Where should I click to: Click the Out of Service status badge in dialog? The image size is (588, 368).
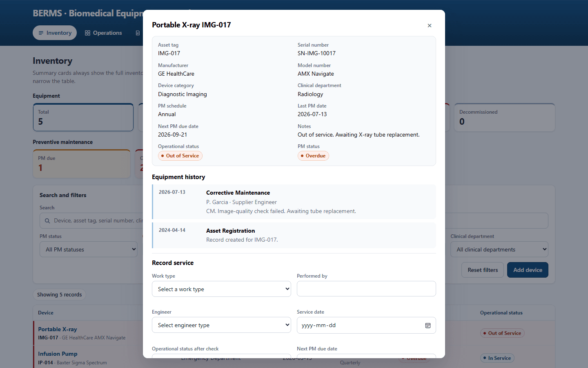[x=180, y=156]
